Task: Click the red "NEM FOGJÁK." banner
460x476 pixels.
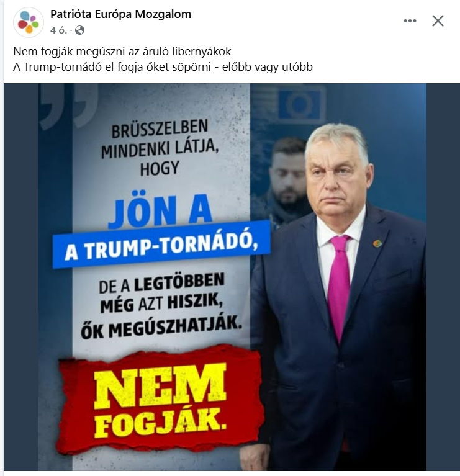Action: coord(159,400)
